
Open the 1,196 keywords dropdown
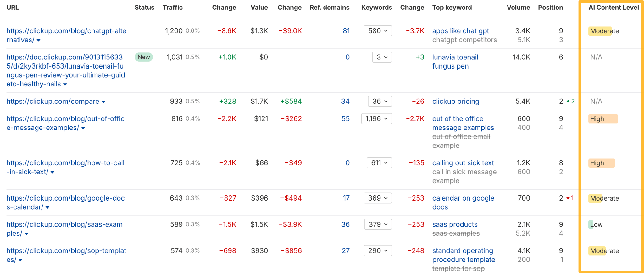(x=377, y=119)
